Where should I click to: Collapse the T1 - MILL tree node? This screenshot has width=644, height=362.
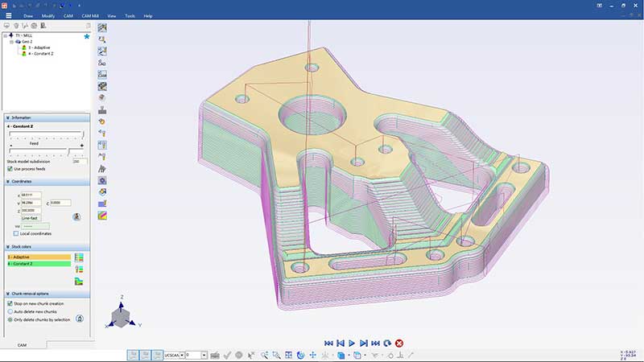(6, 36)
